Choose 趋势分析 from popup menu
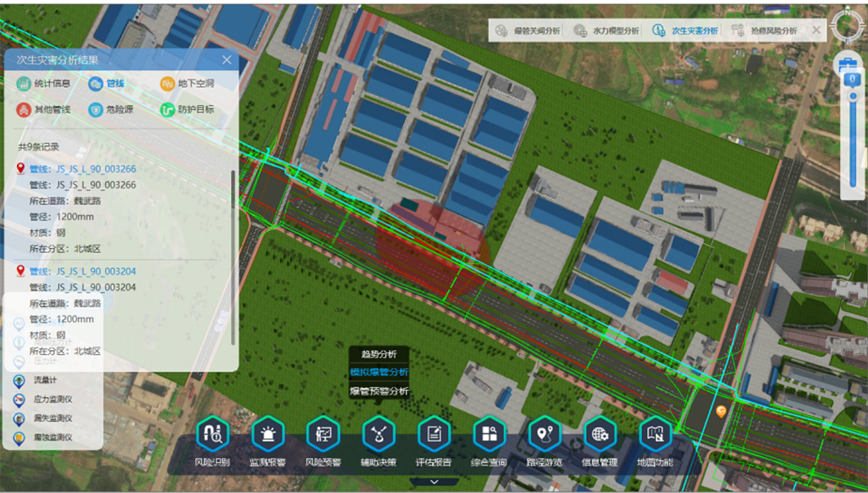Viewport: 868px width, 493px height. click(x=379, y=354)
